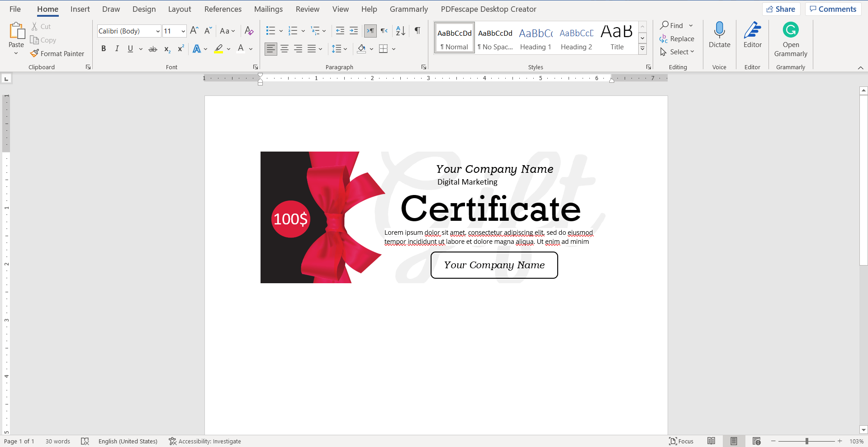Switch to the Insert tab
This screenshot has width=868, height=447.
click(x=80, y=9)
